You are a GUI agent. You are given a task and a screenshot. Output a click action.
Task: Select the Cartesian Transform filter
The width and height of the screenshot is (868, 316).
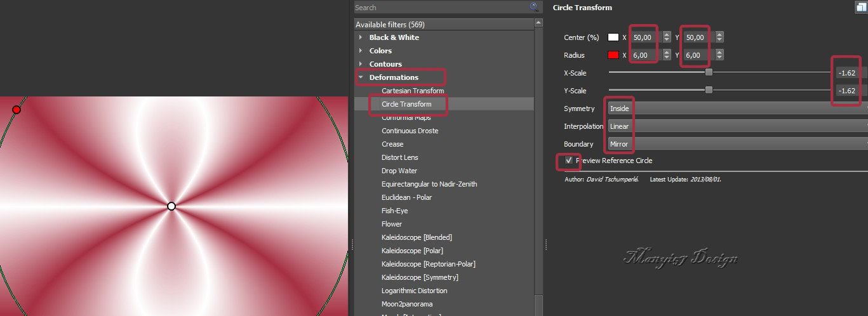coord(413,91)
